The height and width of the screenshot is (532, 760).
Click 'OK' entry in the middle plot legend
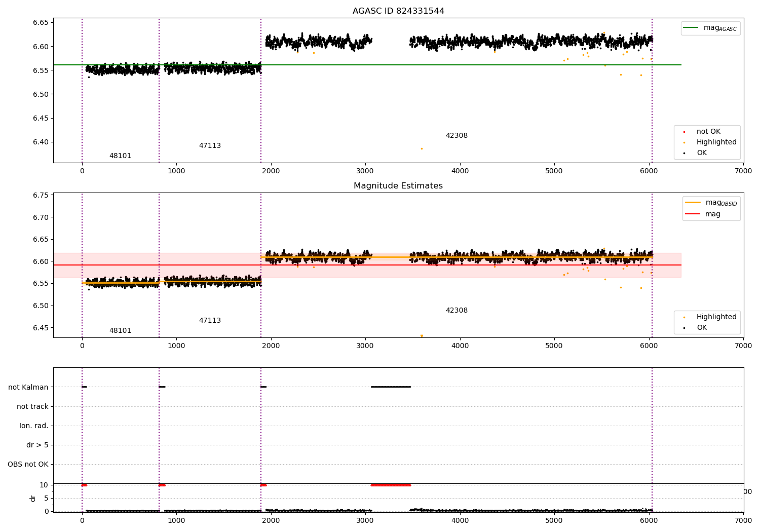(x=702, y=328)
